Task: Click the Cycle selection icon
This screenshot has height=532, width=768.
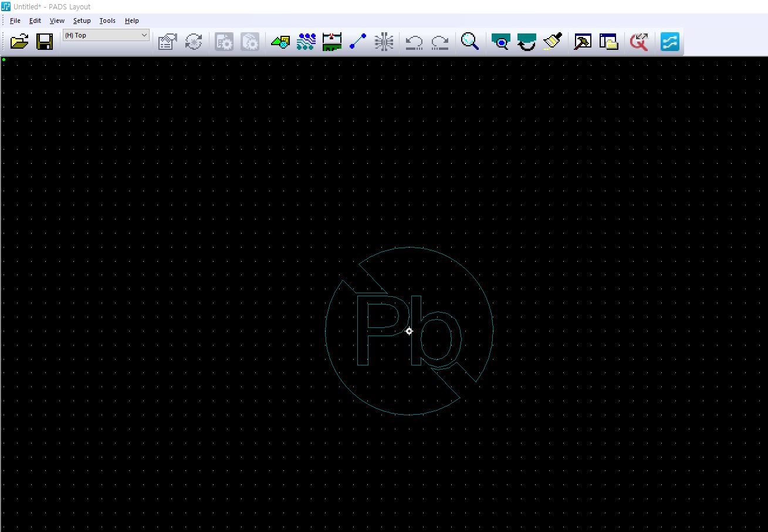Action: [x=194, y=42]
